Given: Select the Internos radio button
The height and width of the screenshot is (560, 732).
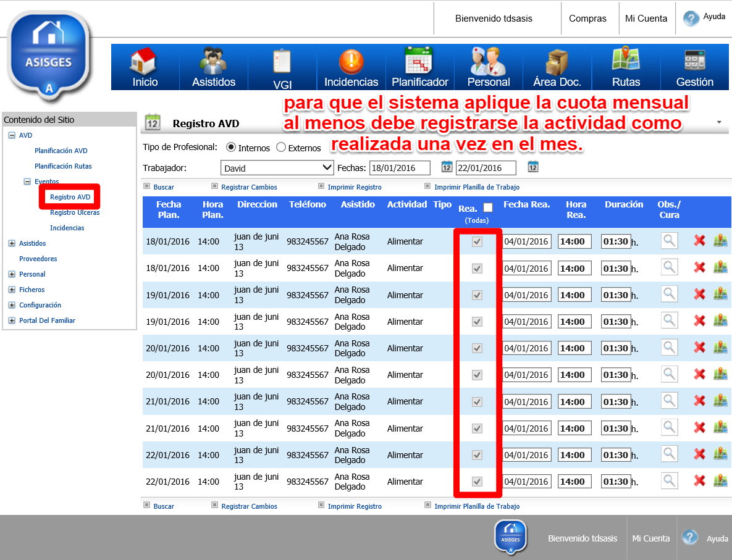Looking at the screenshot, I should [231, 148].
